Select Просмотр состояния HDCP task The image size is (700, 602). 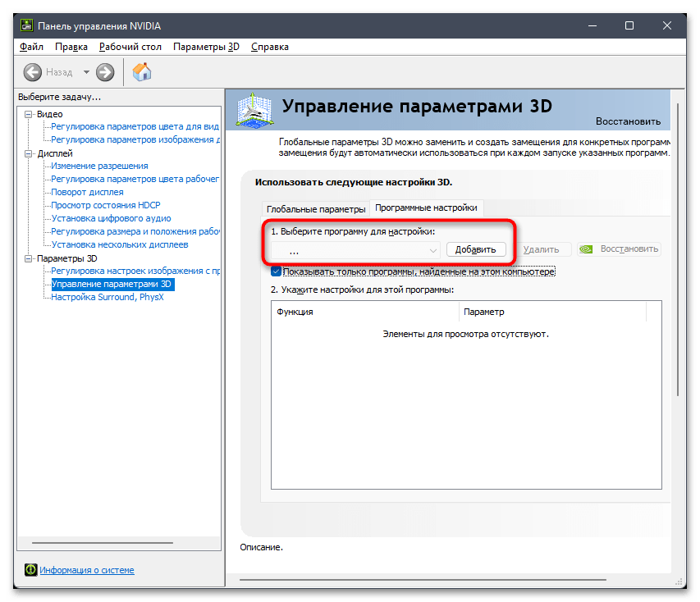point(105,205)
